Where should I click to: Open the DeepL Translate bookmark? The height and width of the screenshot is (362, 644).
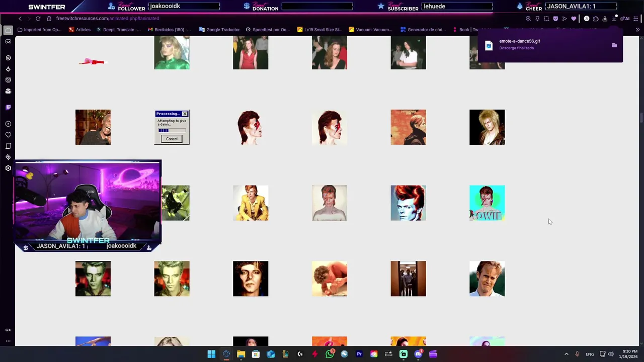pyautogui.click(x=118, y=30)
